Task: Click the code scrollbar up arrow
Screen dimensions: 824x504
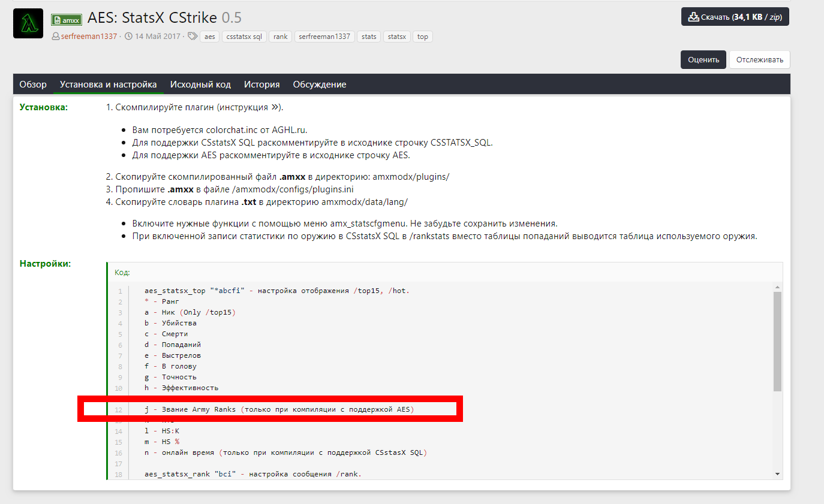Action: 778,287
